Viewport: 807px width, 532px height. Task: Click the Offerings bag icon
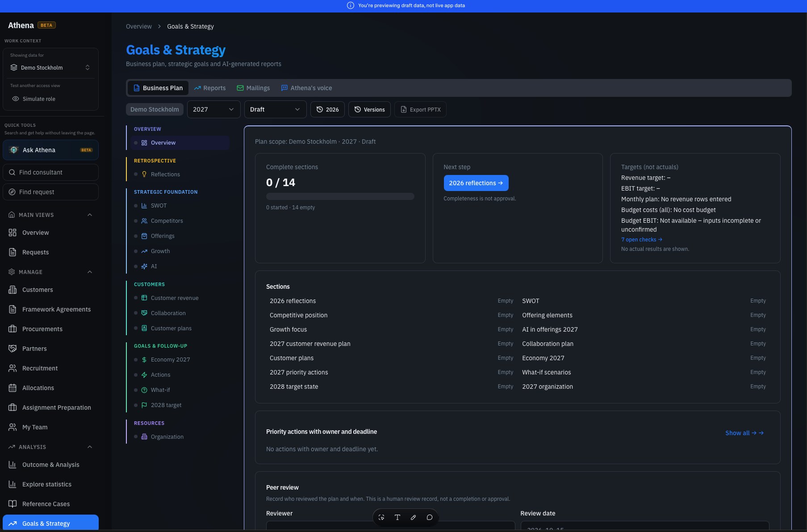click(x=144, y=236)
